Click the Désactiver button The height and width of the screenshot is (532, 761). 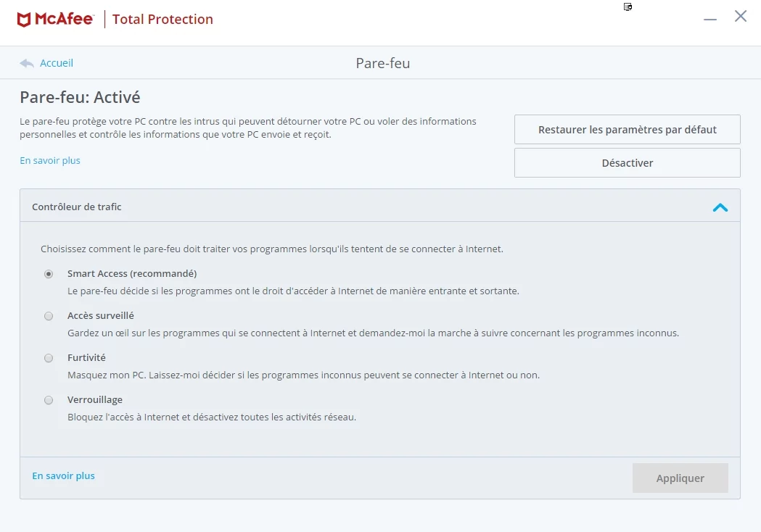(x=627, y=163)
